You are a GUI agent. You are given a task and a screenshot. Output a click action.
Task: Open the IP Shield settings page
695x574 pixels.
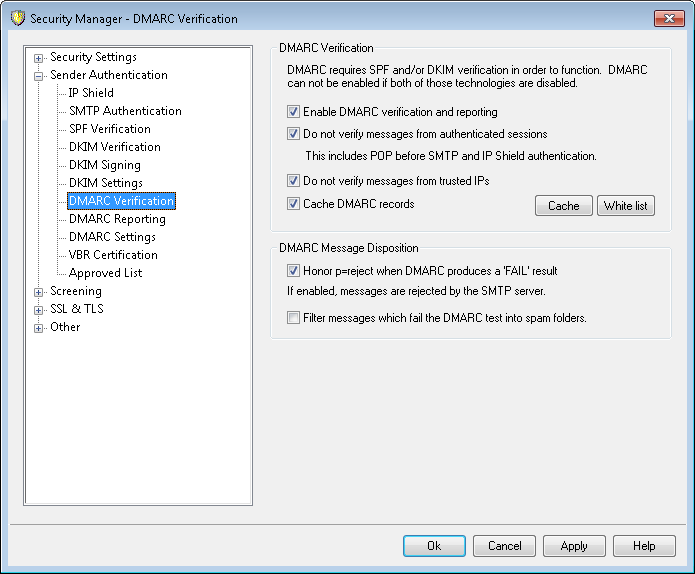91,93
